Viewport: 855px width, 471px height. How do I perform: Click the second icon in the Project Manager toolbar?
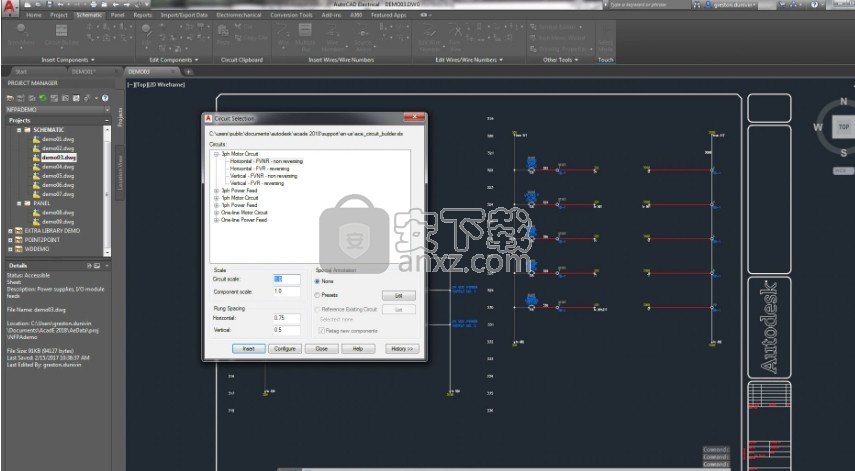click(x=21, y=98)
